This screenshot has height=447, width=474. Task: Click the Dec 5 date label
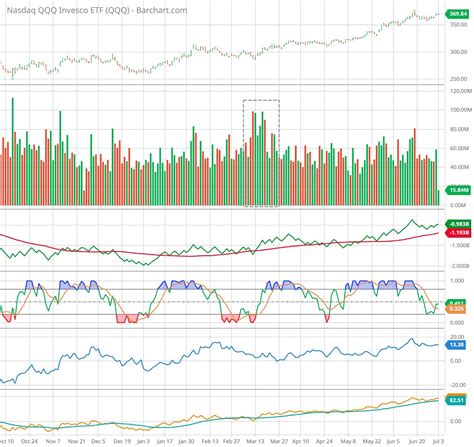98,441
